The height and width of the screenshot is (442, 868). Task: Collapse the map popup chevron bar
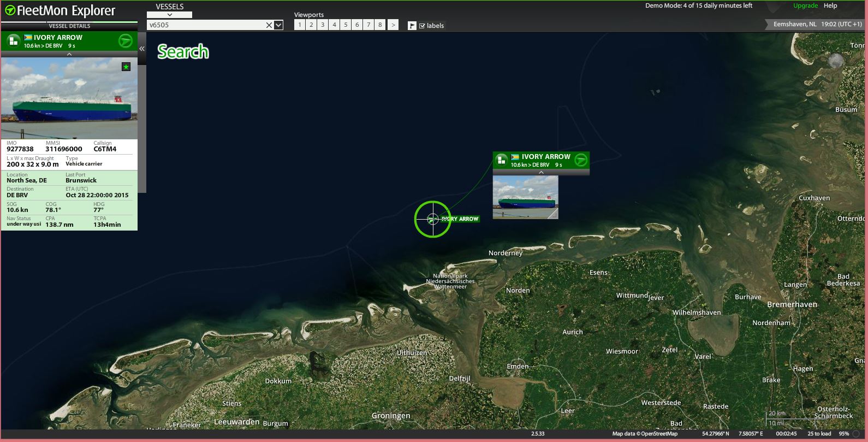(541, 172)
